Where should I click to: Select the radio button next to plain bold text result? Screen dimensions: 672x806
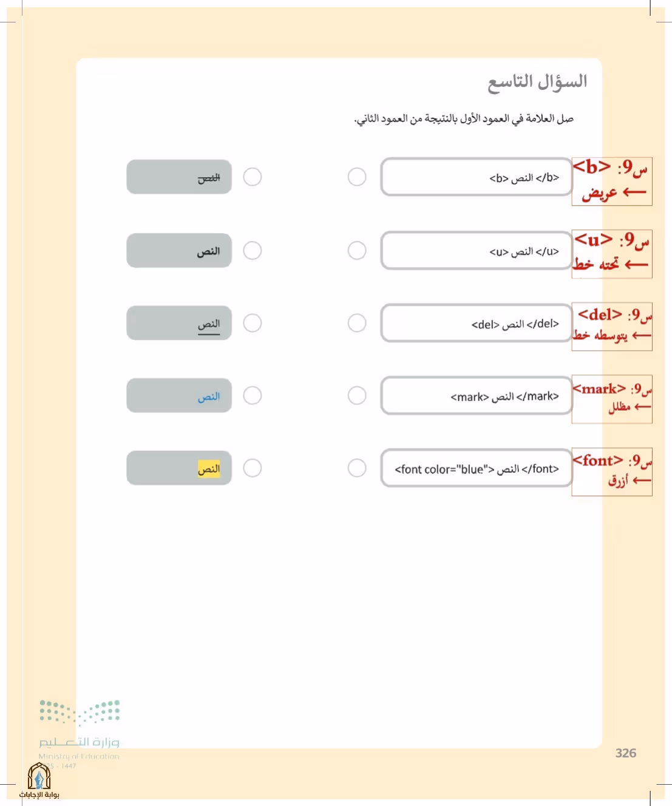click(x=253, y=250)
